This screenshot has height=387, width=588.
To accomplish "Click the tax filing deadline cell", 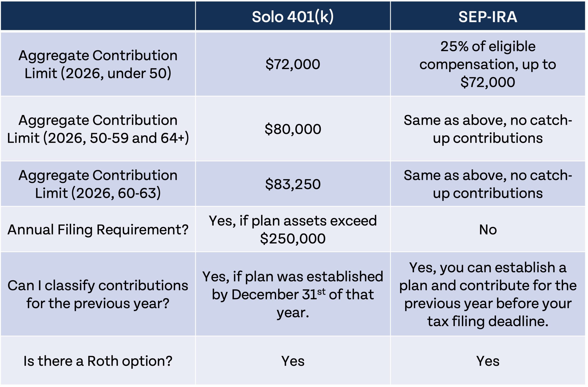I will coord(488,294).
